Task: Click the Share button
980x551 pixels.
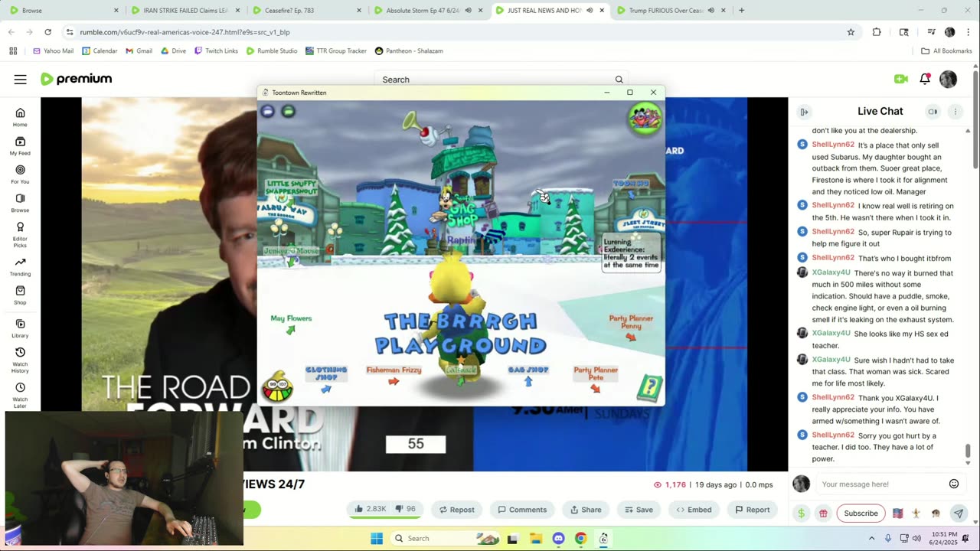Action: 586,510
